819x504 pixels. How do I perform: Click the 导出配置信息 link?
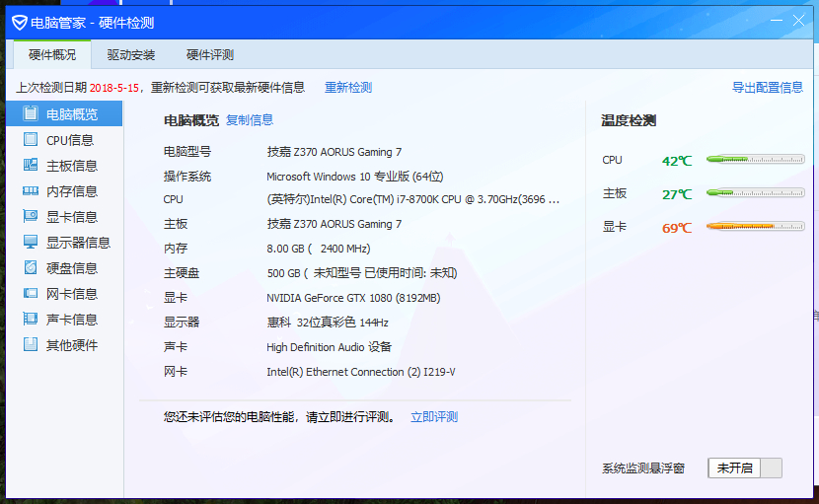coord(768,87)
